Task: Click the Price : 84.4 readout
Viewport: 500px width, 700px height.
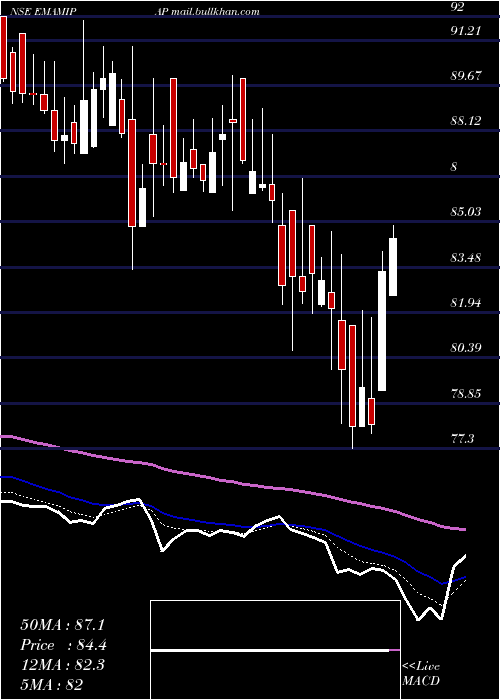Action: coord(63,645)
